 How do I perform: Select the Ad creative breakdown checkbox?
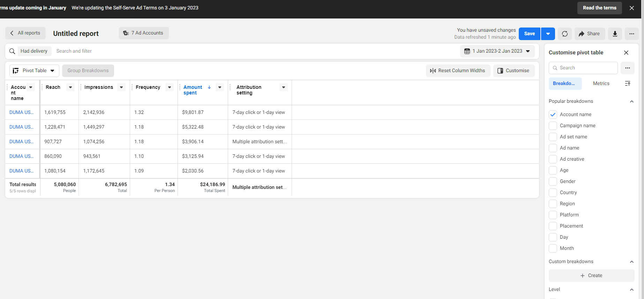point(553,159)
